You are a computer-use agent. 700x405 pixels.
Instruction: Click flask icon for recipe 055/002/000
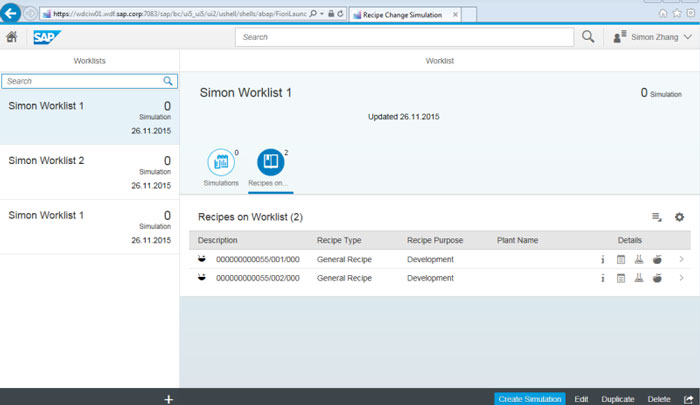pos(639,278)
